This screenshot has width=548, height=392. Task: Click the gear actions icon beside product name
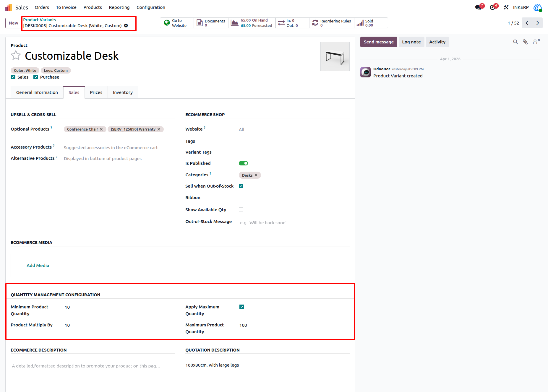tap(126, 26)
